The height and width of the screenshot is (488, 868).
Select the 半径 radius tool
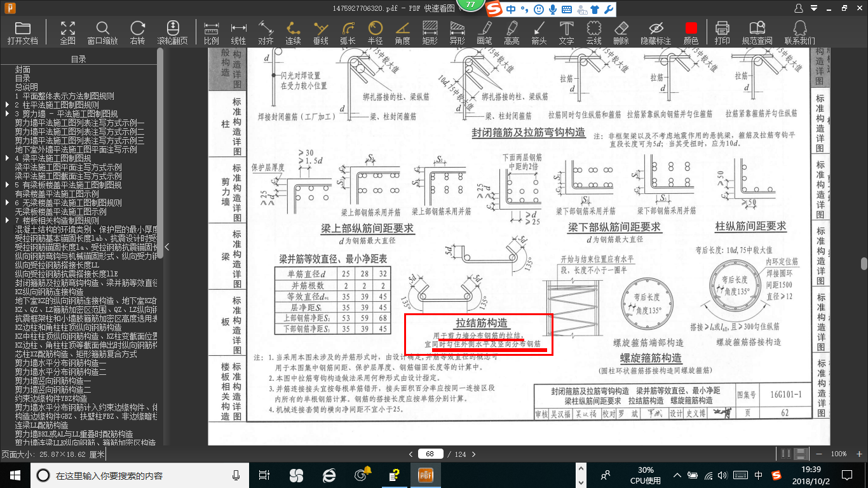(x=376, y=32)
